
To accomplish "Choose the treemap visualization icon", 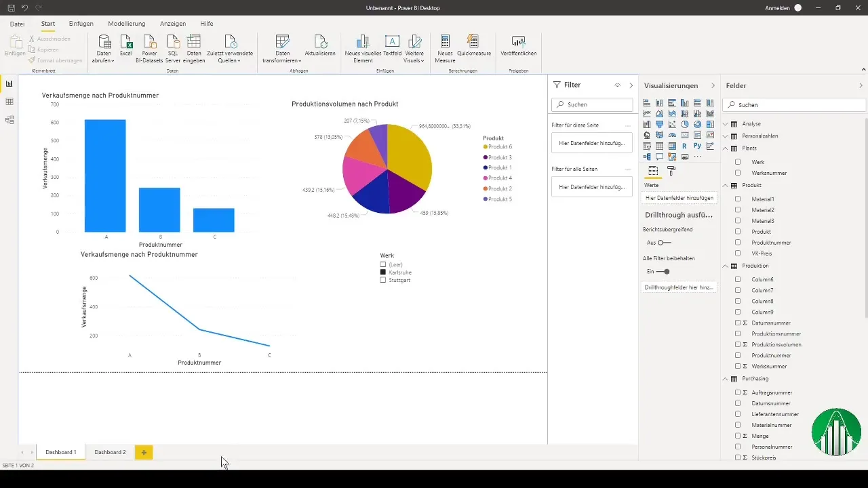I will click(710, 124).
